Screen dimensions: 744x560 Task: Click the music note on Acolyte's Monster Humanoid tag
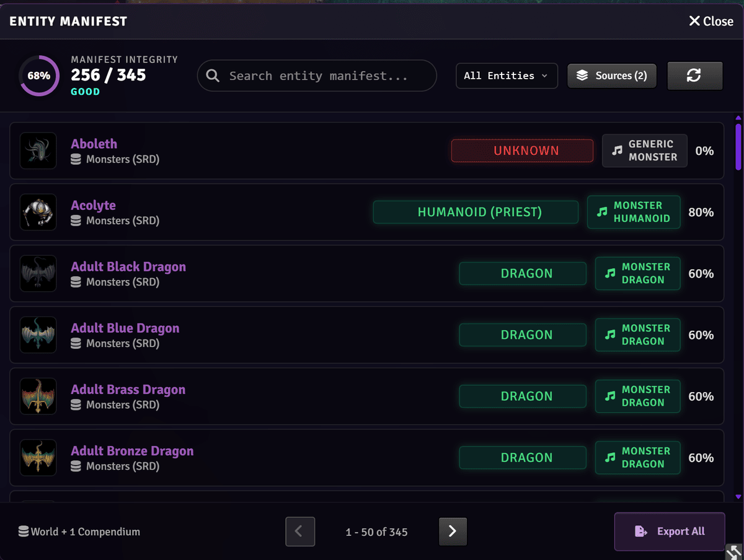coord(601,212)
